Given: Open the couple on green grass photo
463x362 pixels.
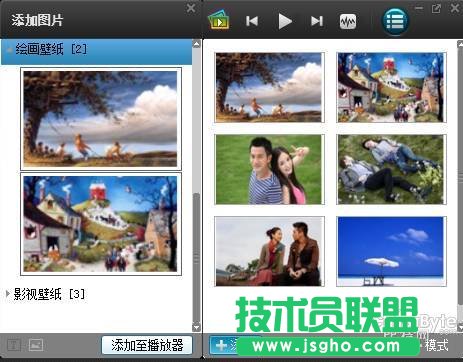Looking at the screenshot, I should pos(269,169).
